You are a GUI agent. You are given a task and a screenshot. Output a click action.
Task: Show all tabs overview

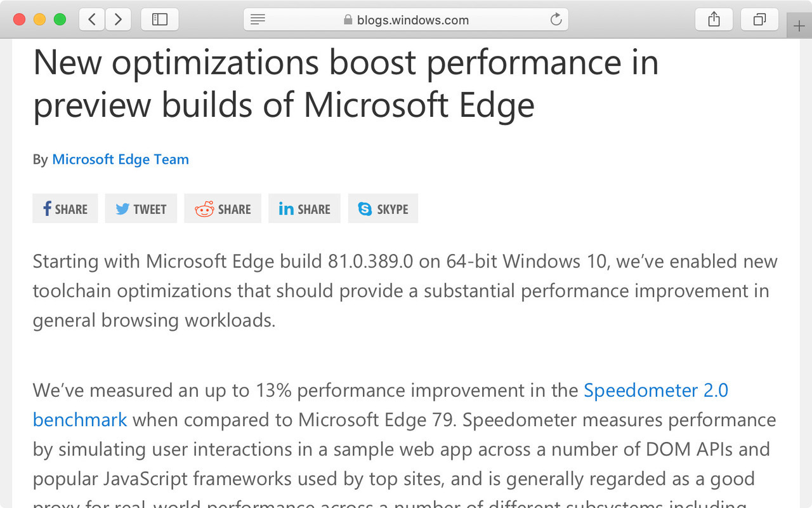click(759, 20)
